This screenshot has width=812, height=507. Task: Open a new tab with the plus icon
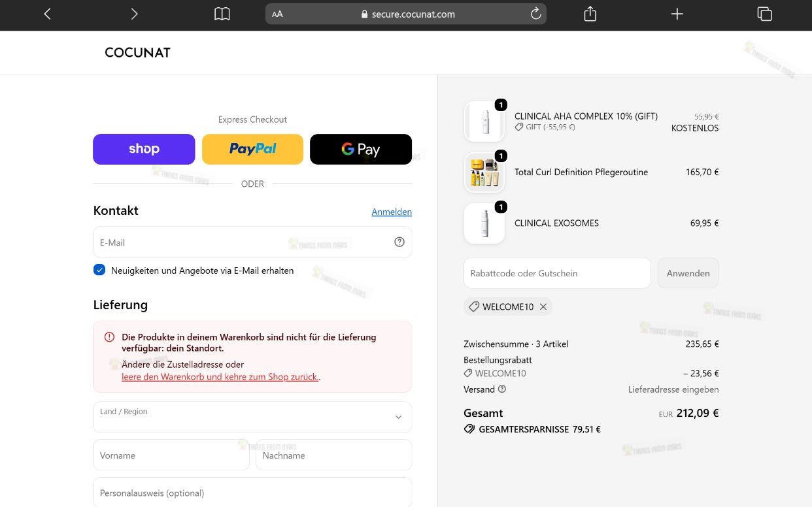click(677, 14)
